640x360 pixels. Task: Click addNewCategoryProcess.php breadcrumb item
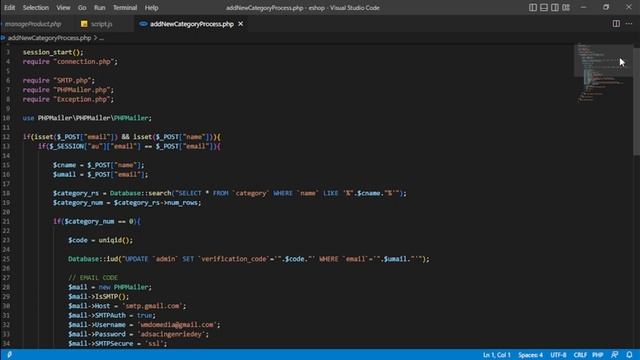49,38
